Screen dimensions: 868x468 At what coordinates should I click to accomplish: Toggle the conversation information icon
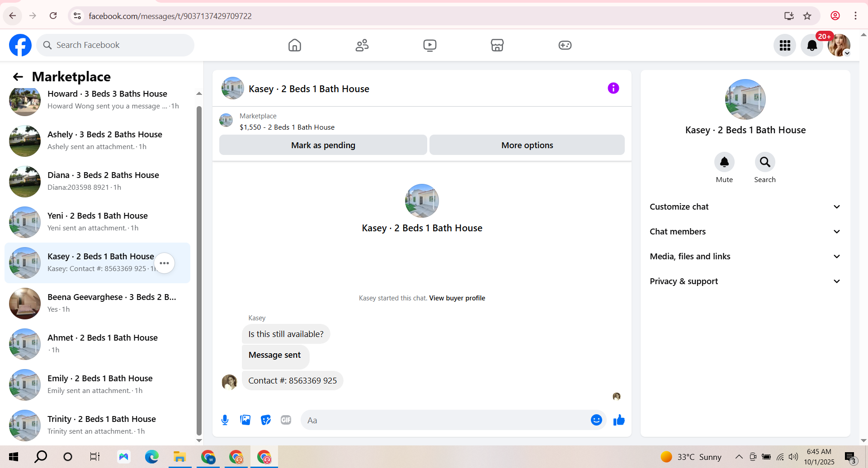[613, 88]
